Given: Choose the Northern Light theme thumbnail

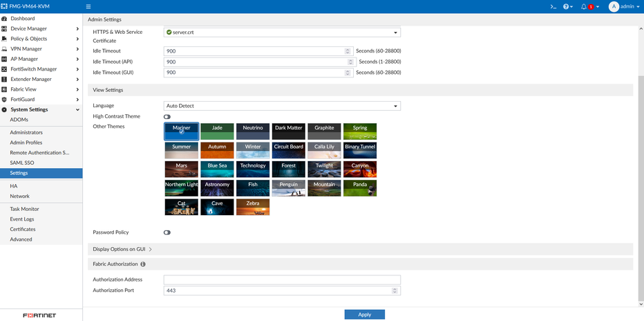Looking at the screenshot, I should [182, 188].
